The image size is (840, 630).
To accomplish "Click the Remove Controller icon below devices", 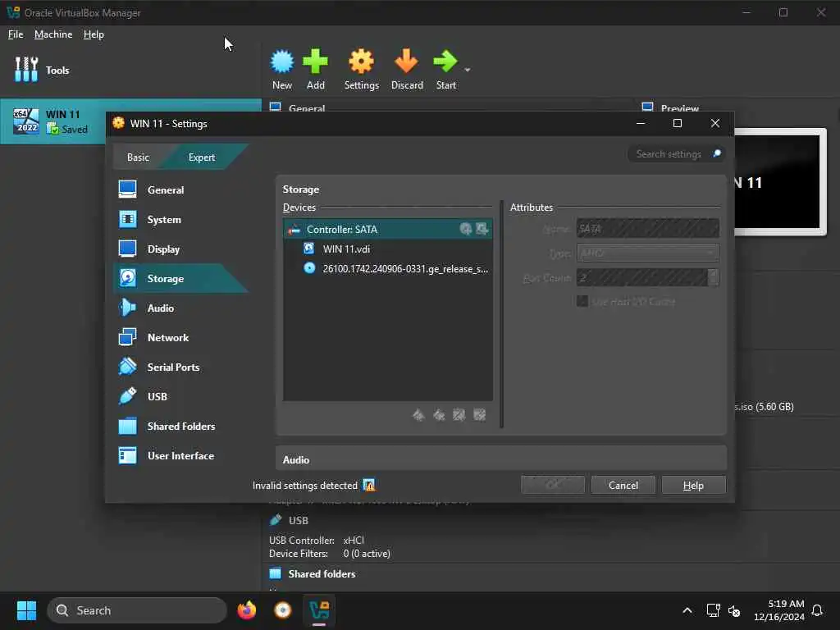I will [x=439, y=414].
